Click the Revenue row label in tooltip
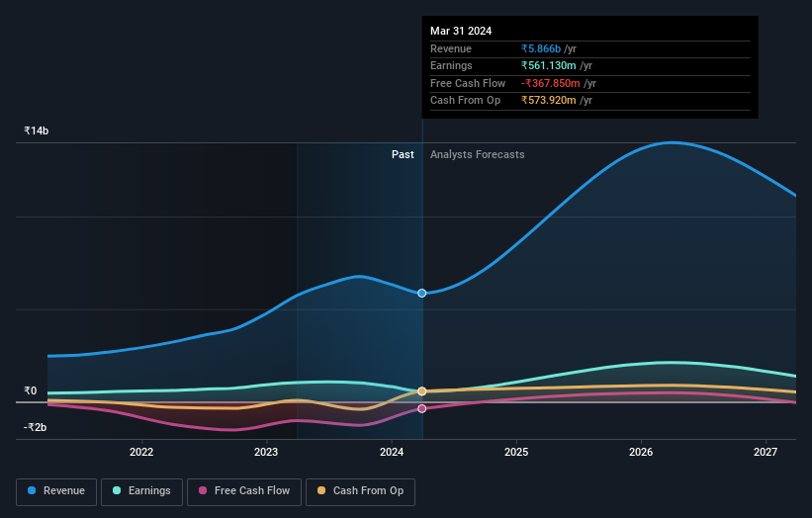This screenshot has width=812, height=518. click(x=451, y=48)
